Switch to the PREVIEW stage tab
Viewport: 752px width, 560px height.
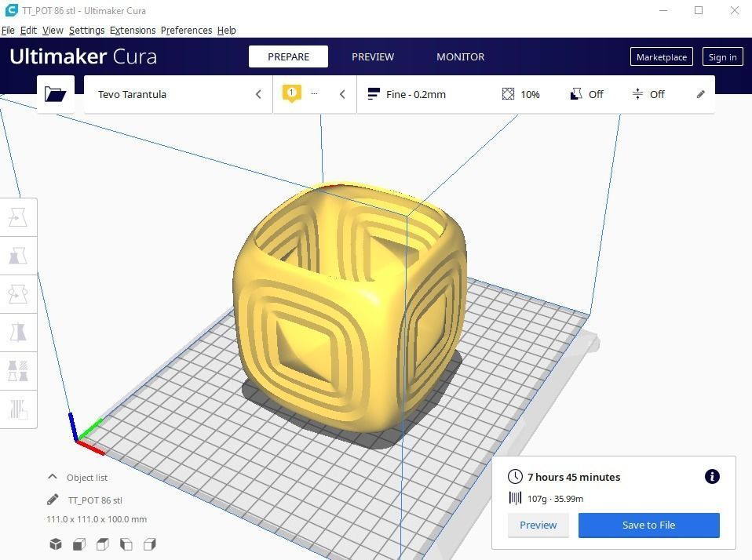pyautogui.click(x=373, y=56)
